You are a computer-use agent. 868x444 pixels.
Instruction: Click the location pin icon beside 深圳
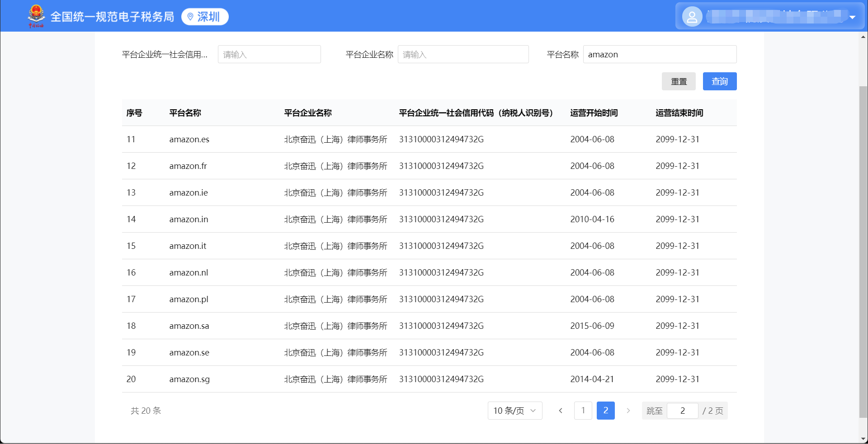coord(190,17)
